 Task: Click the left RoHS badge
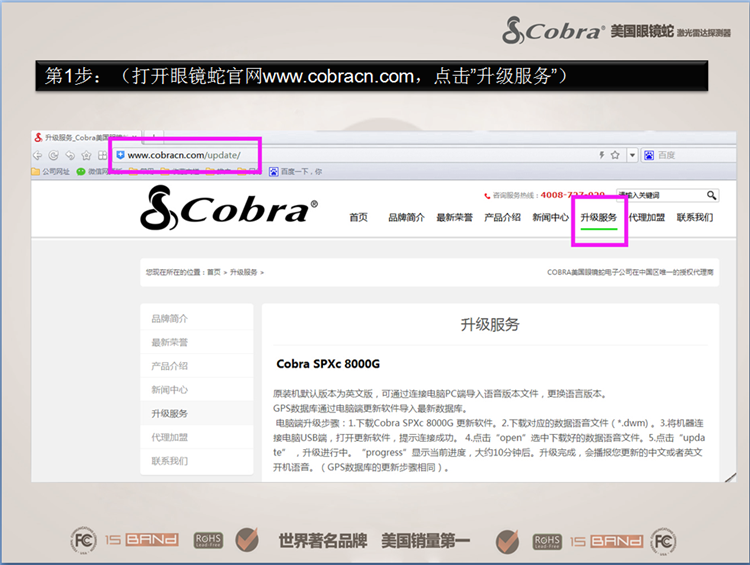point(208,541)
